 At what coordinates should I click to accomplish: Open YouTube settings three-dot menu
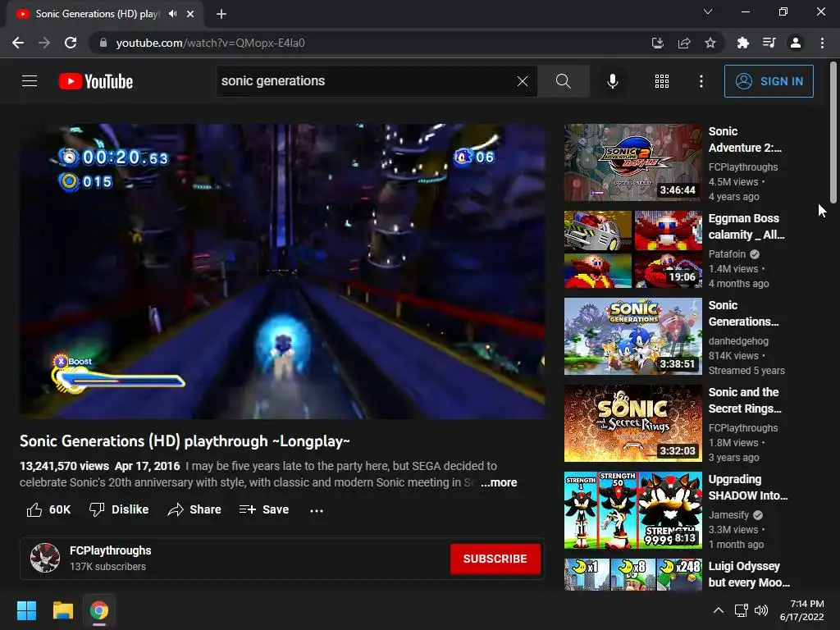tap(701, 81)
